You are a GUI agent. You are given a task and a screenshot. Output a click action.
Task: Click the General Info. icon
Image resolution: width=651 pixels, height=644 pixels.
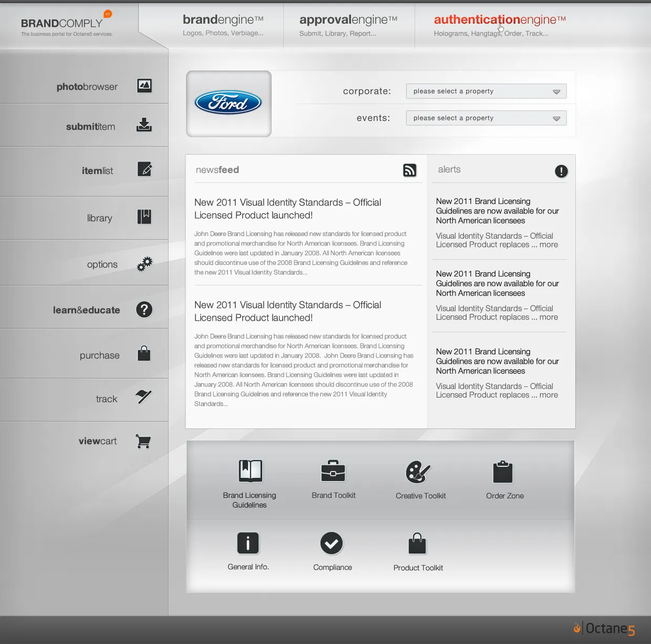coord(248,543)
